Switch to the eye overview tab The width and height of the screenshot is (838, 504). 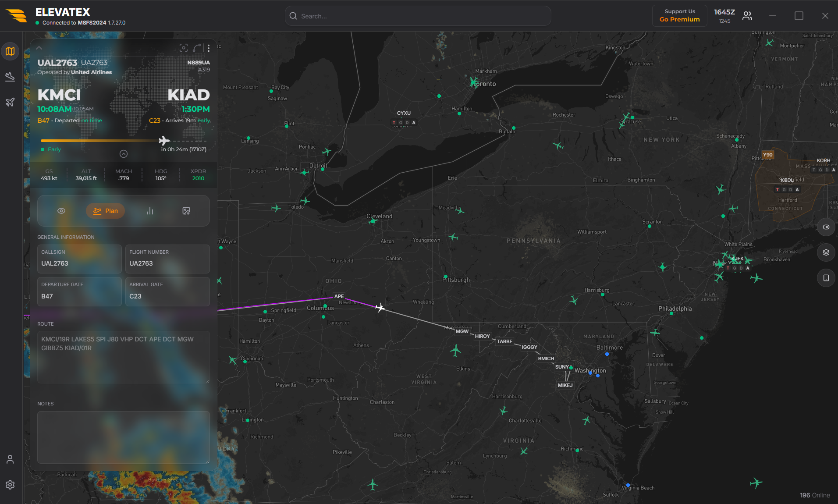tap(61, 211)
